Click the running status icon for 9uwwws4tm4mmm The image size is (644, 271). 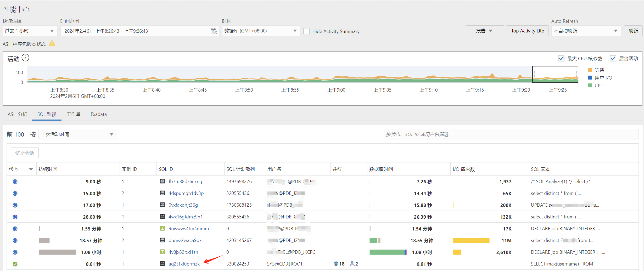click(15, 229)
